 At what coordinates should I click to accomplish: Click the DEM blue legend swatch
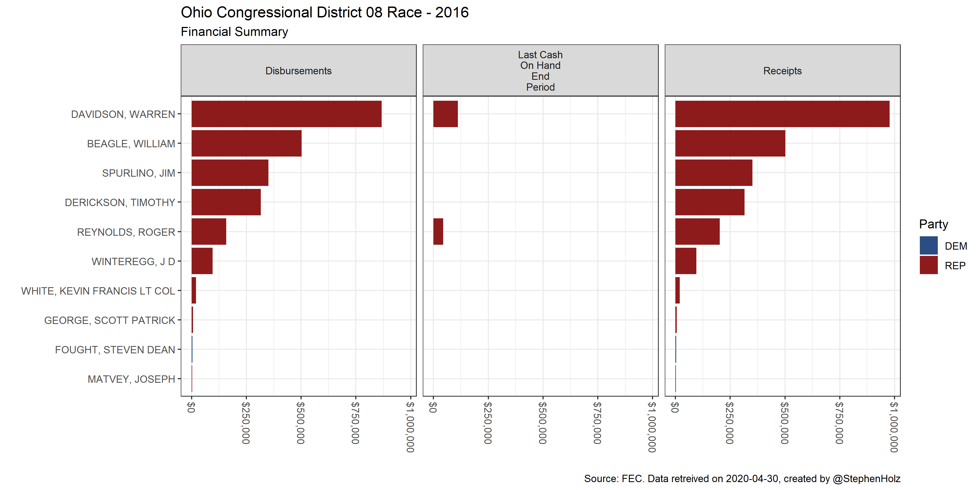(x=928, y=246)
